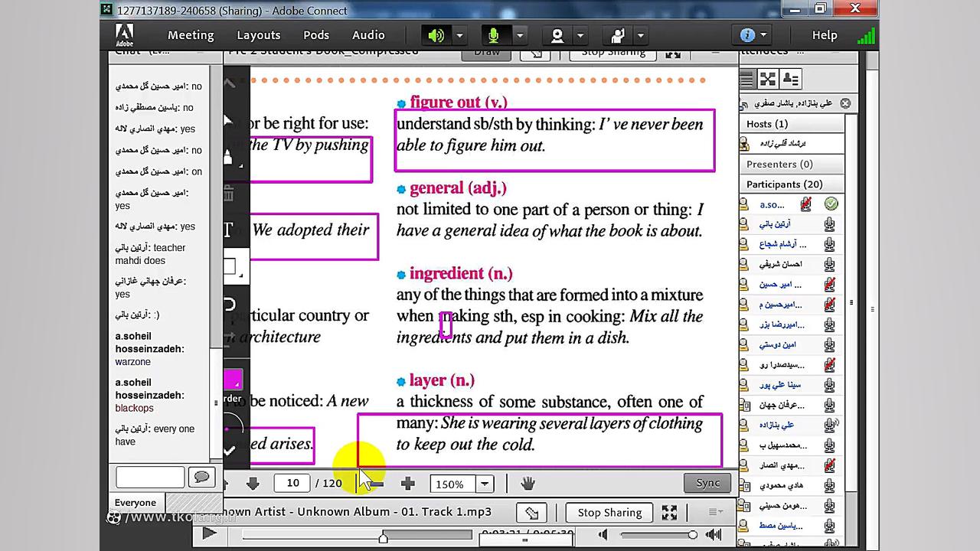Open the magenta border color swatch
Screen dimensions: 980x551
pos(232,379)
